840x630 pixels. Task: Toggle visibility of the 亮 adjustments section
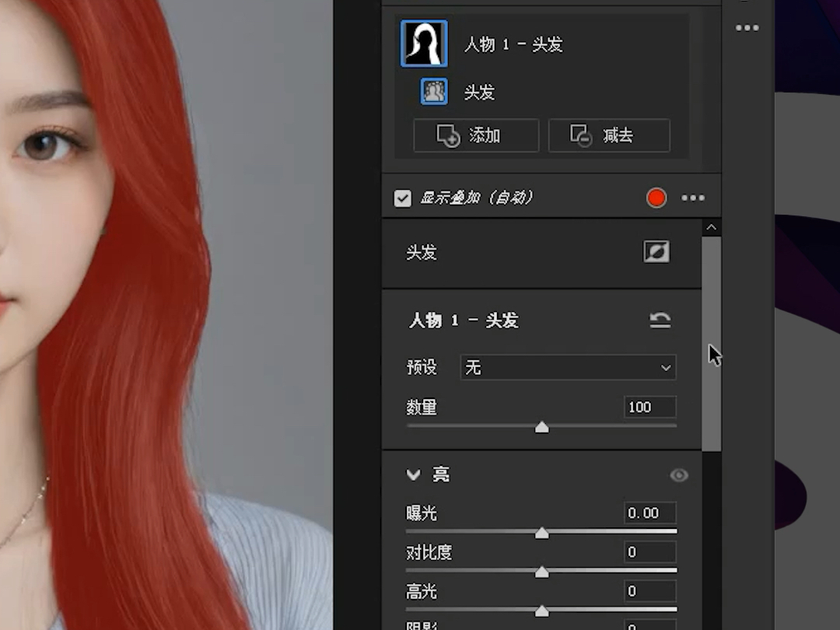click(678, 475)
